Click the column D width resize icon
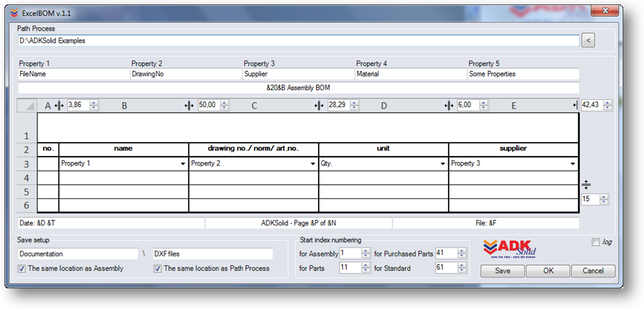This screenshot has width=644, height=309. [x=449, y=106]
